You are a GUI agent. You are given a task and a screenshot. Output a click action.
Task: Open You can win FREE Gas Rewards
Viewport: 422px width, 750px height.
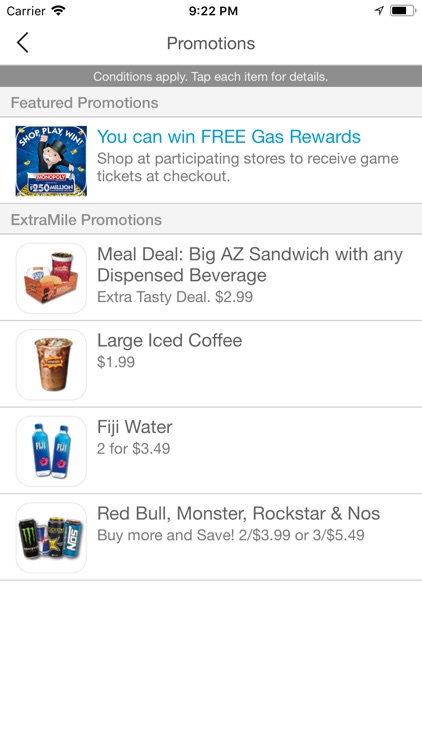pyautogui.click(x=229, y=137)
